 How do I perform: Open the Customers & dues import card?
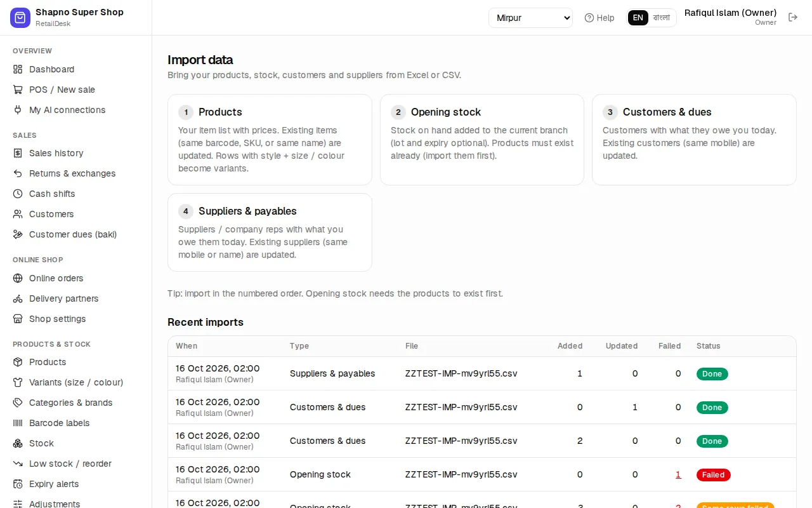pos(694,140)
